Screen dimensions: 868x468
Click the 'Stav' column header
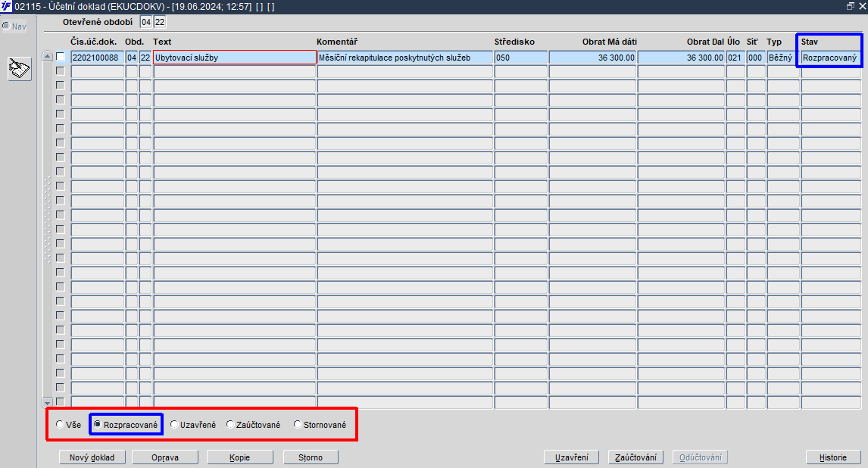point(810,42)
